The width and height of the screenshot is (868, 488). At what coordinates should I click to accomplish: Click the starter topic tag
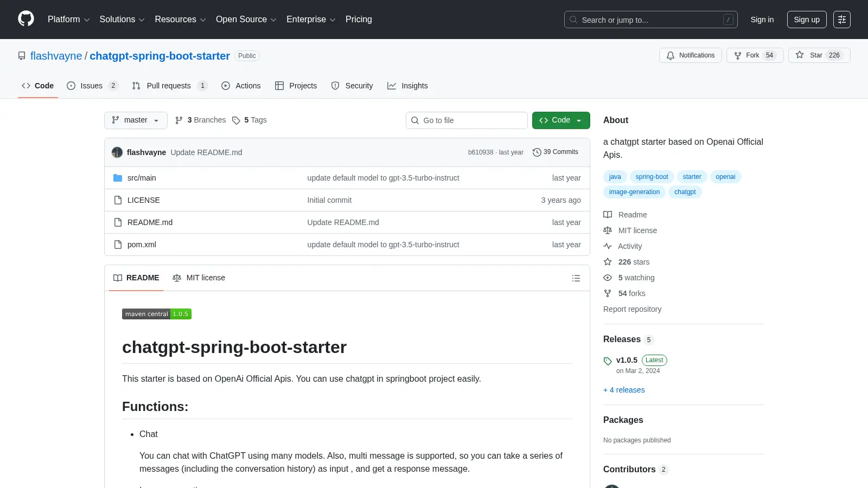[x=692, y=177]
